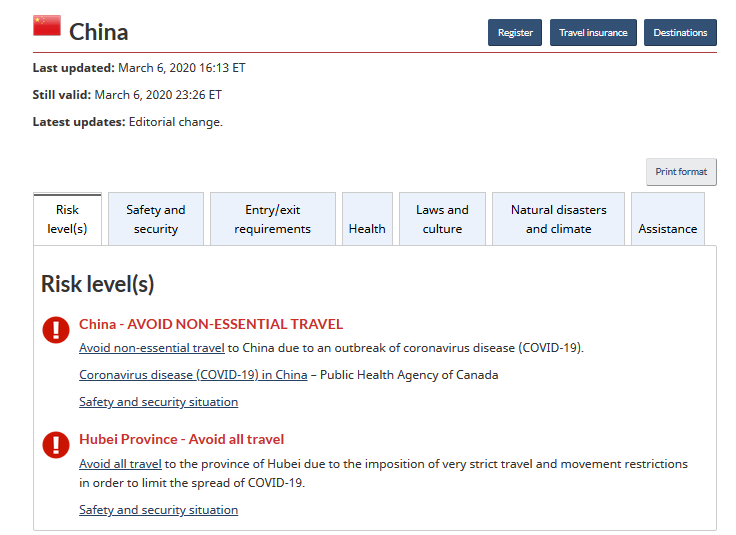
Task: Switch to the Health tab
Action: (367, 219)
